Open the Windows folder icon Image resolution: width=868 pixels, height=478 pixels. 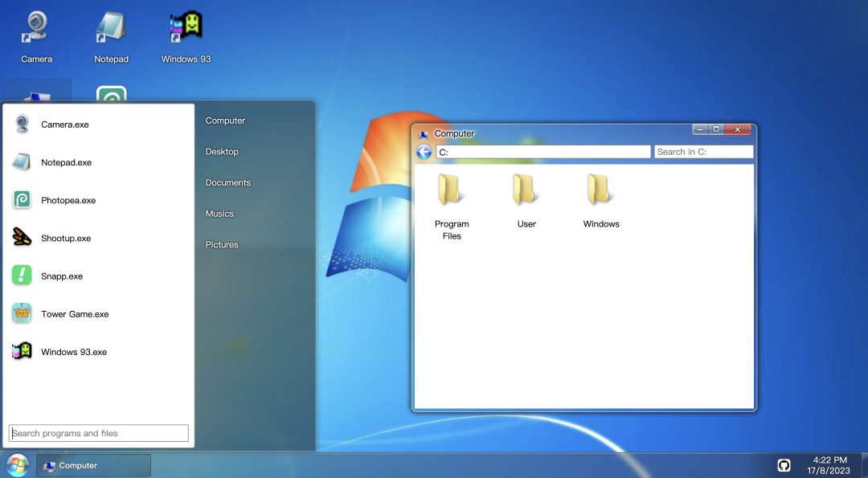click(x=600, y=190)
